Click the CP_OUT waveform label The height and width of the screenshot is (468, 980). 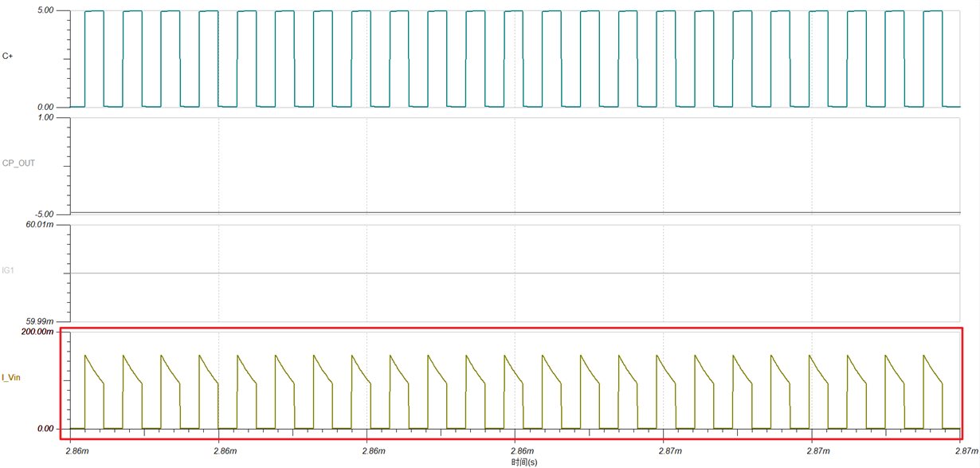(x=19, y=163)
